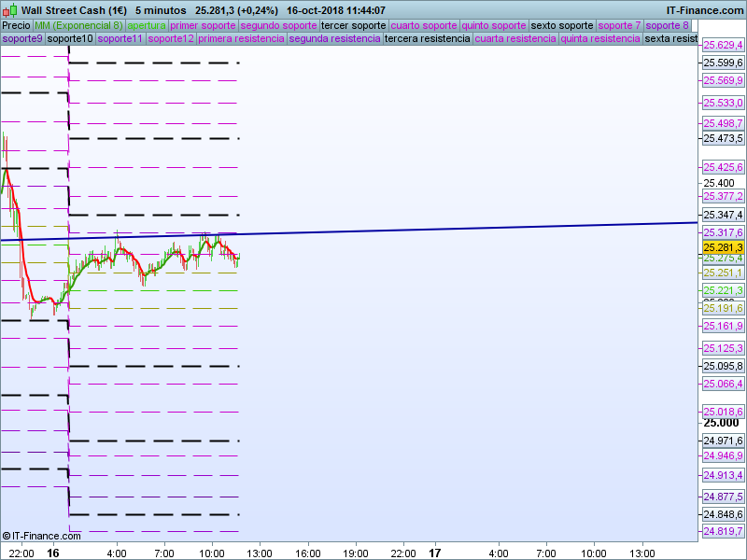Image resolution: width=747 pixels, height=560 pixels.
Task: Open the MM (Exponencial 8) indicator label
Action: (78, 25)
